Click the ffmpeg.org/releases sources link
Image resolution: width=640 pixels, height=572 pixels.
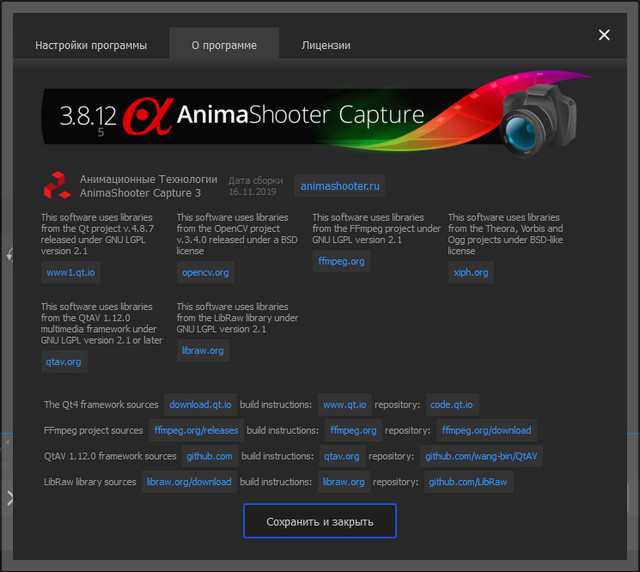194,431
